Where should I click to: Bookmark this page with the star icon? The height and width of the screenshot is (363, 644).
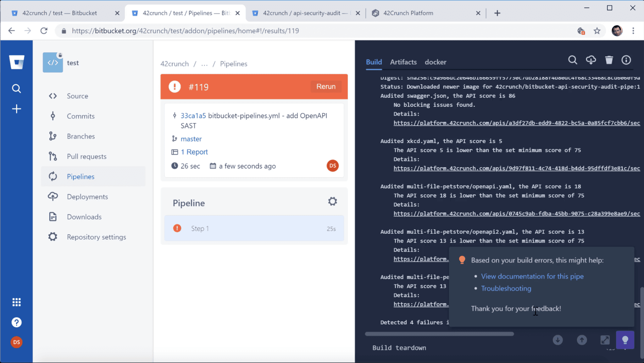[597, 31]
